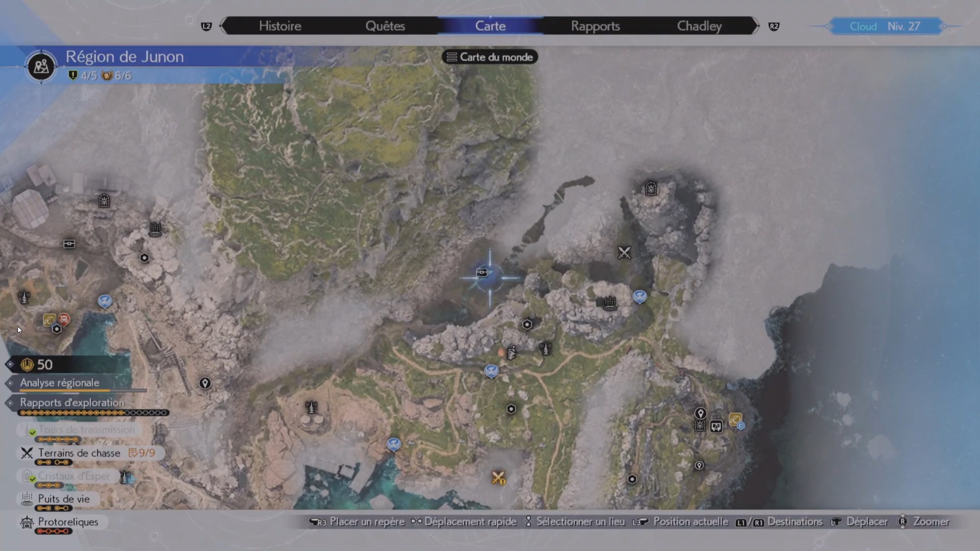Toggle the Protoreliques filter

tap(68, 522)
